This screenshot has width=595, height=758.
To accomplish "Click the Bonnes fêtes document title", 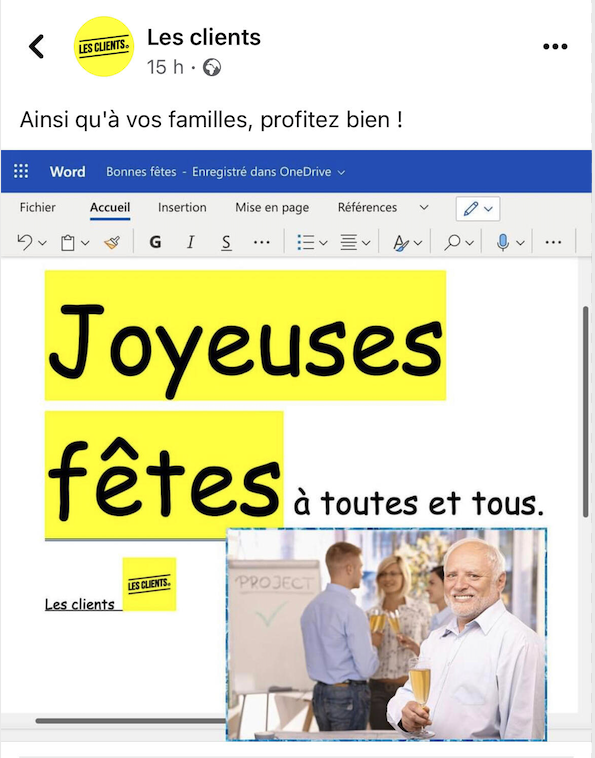I will click(x=141, y=172).
